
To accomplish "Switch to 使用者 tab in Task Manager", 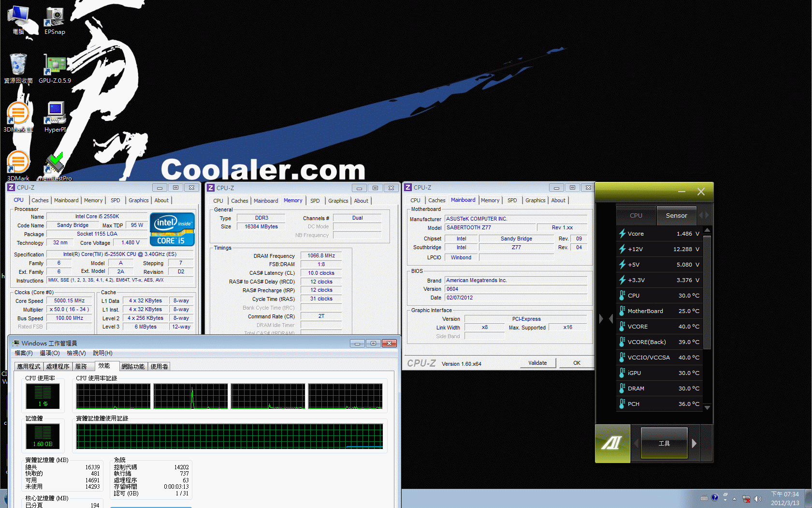I will [159, 367].
